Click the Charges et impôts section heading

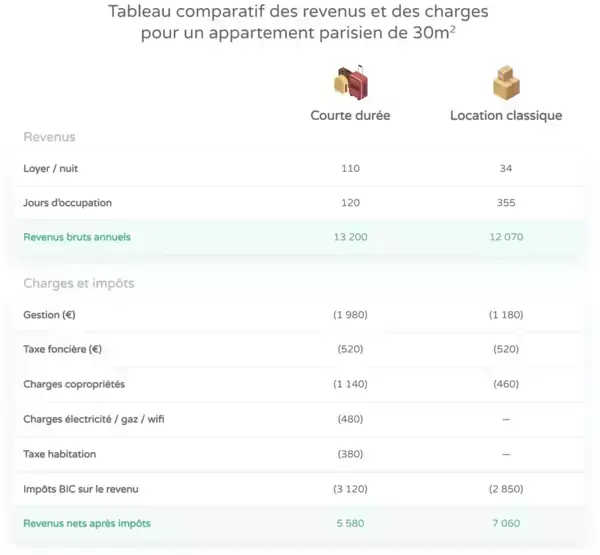tap(78, 283)
